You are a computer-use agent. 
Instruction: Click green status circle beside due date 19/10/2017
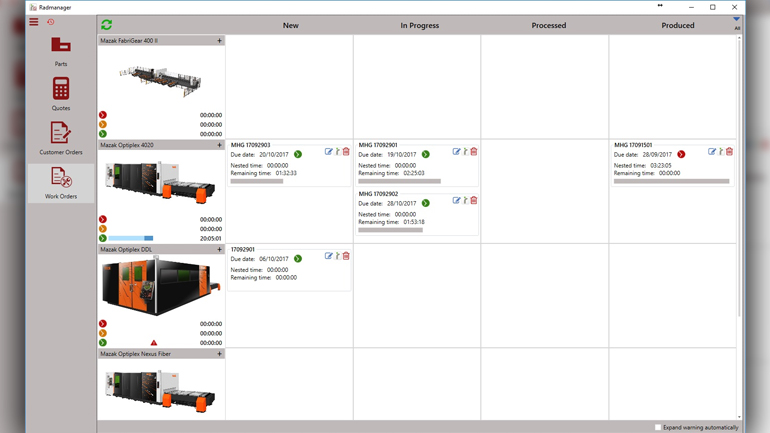pos(426,154)
